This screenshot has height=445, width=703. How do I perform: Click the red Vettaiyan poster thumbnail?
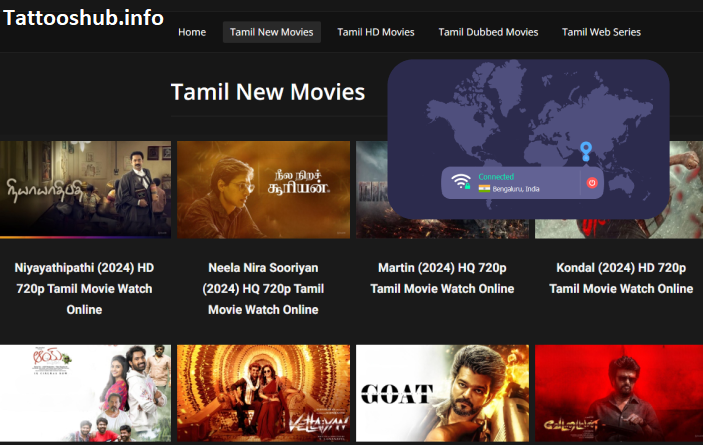[x=619, y=393]
